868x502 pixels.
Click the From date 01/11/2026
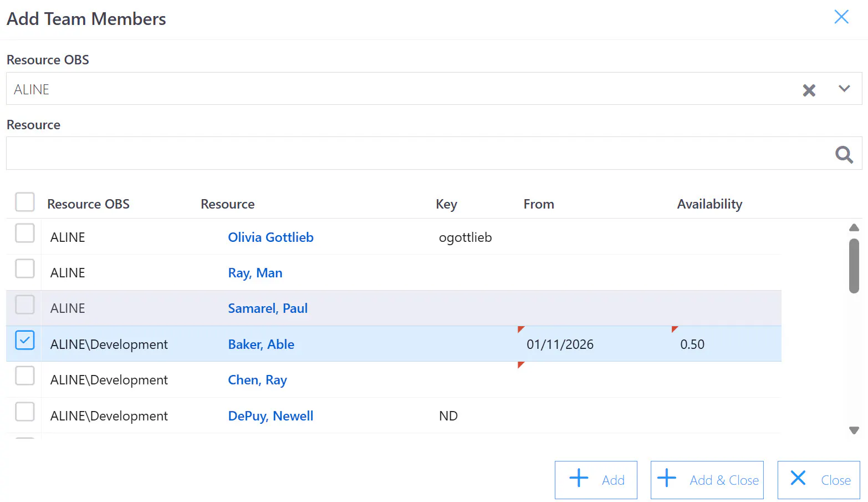click(560, 344)
